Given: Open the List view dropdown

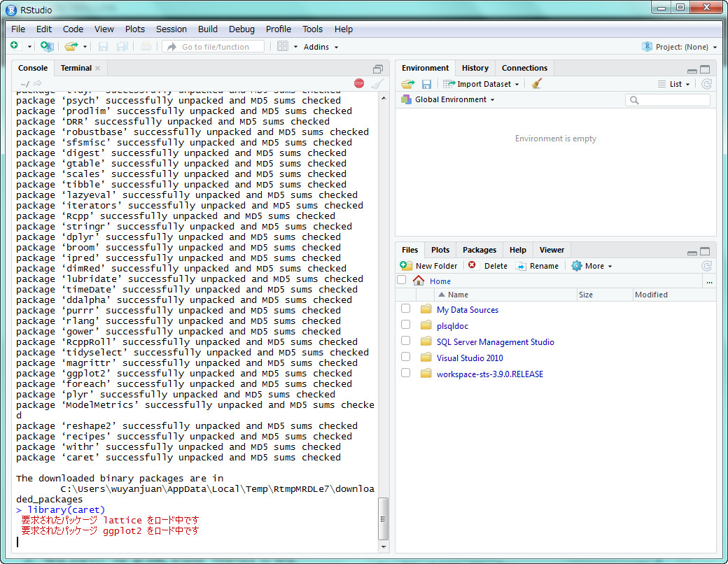Looking at the screenshot, I should [673, 84].
